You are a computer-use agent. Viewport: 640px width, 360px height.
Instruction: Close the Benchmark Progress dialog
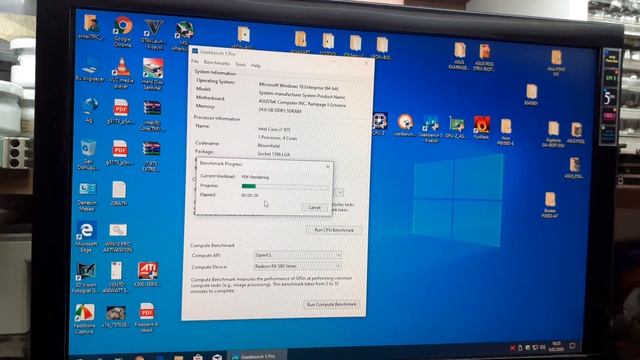[328, 166]
